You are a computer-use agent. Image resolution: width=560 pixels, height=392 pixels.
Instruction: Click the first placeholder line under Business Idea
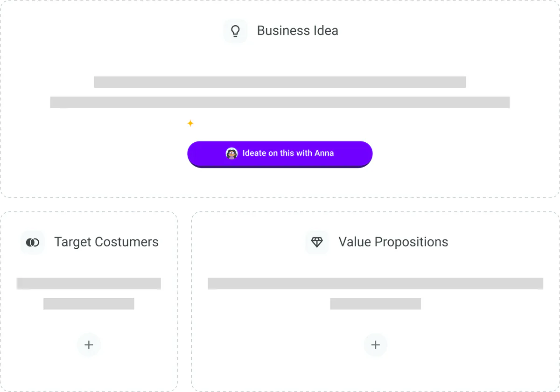280,82
